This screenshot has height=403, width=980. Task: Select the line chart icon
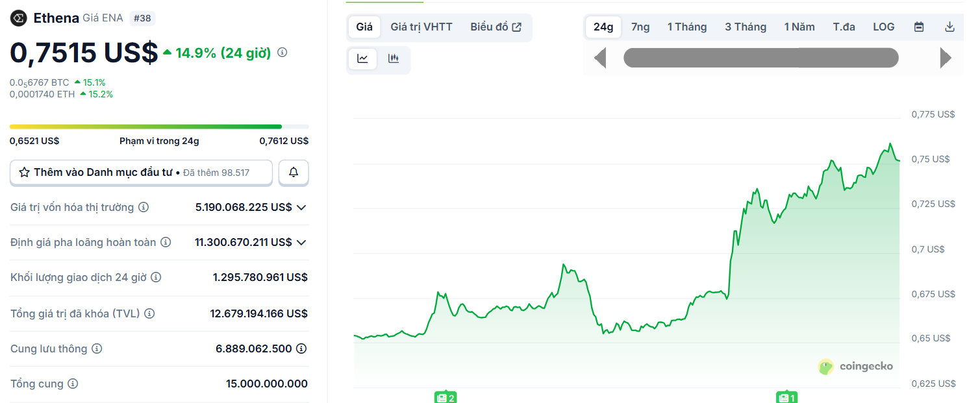(x=362, y=58)
